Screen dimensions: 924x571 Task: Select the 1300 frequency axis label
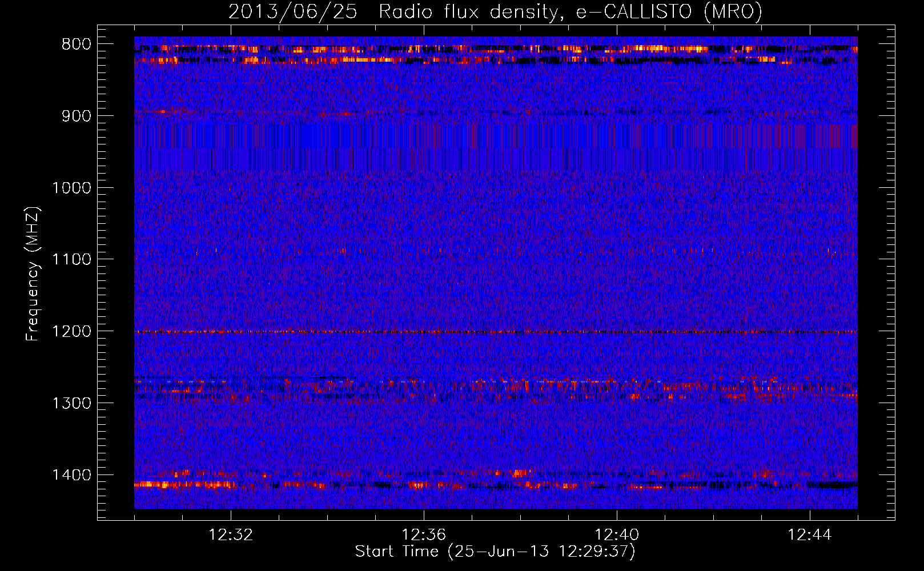pos(71,403)
